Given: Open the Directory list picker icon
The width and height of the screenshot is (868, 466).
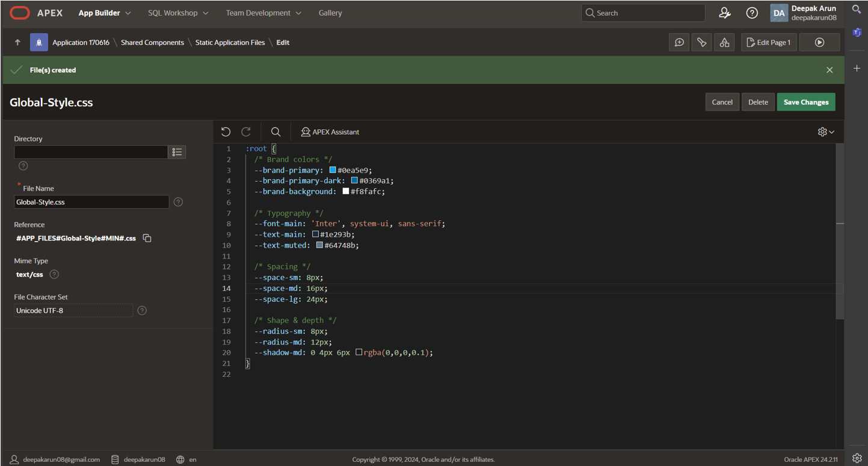Looking at the screenshot, I should 177,152.
